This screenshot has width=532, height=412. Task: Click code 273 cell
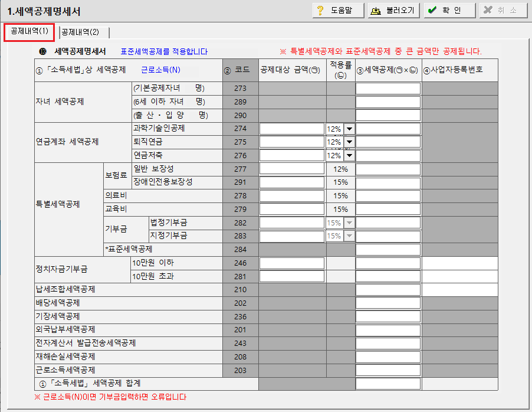pos(240,89)
